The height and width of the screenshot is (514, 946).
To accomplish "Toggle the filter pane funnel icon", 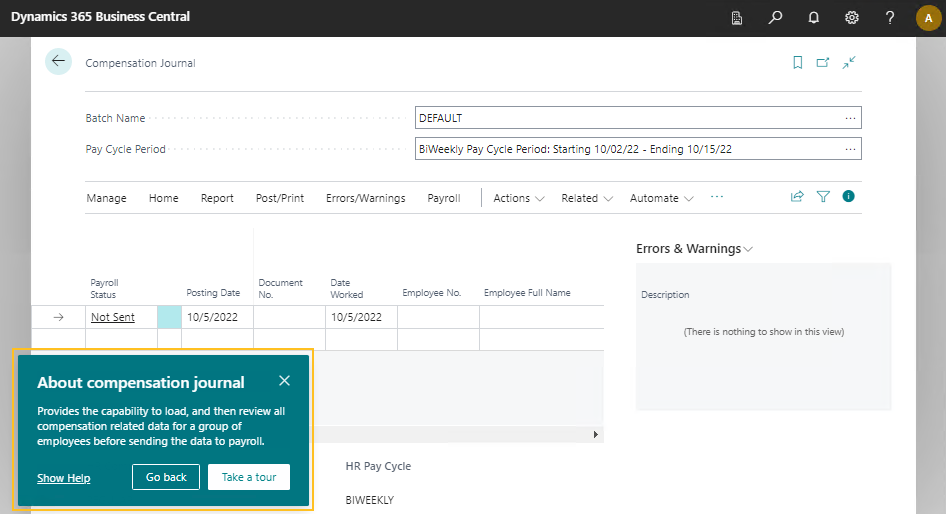I will (823, 197).
